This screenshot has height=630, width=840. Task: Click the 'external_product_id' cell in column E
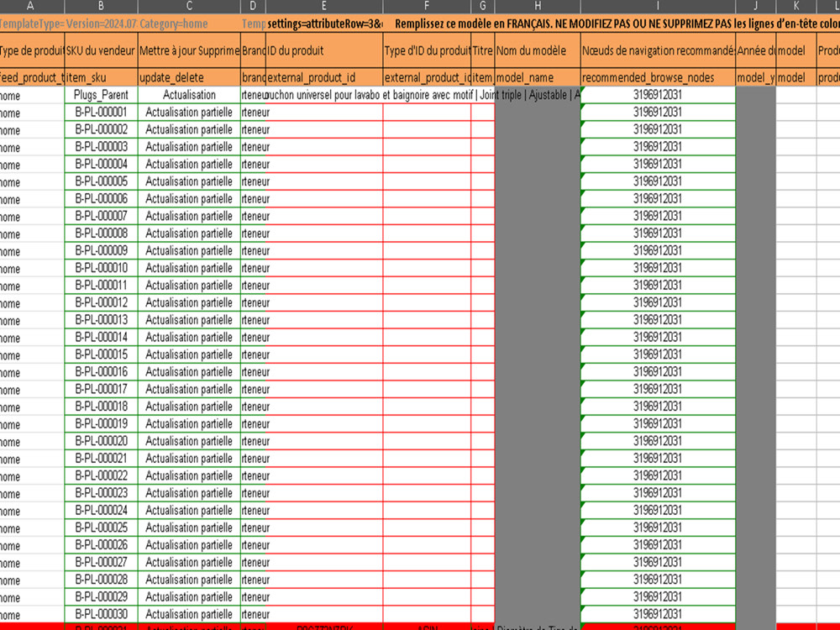(x=324, y=77)
